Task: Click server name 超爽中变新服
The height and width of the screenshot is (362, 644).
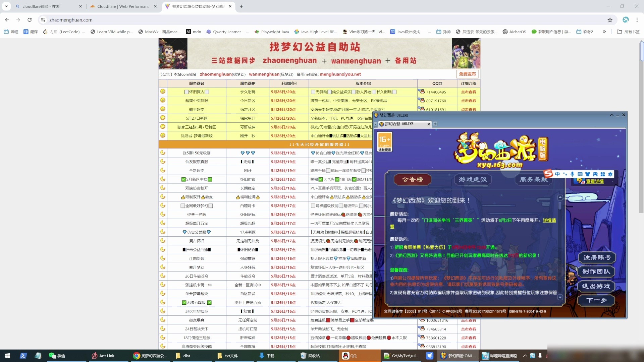Action: point(197,101)
